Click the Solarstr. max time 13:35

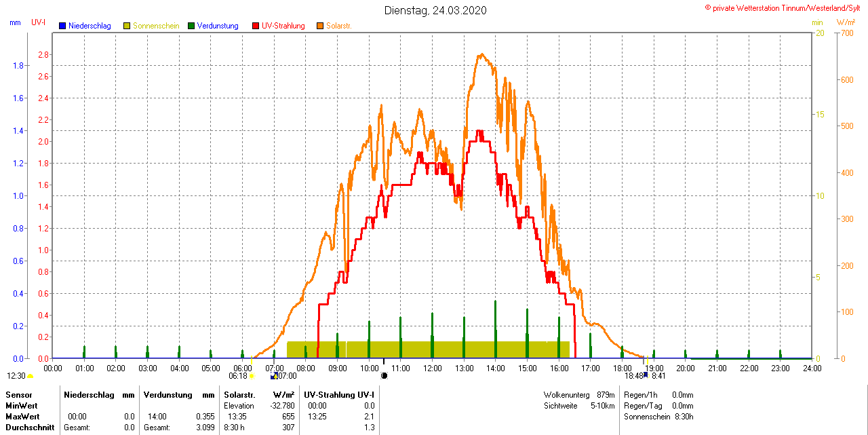click(237, 417)
